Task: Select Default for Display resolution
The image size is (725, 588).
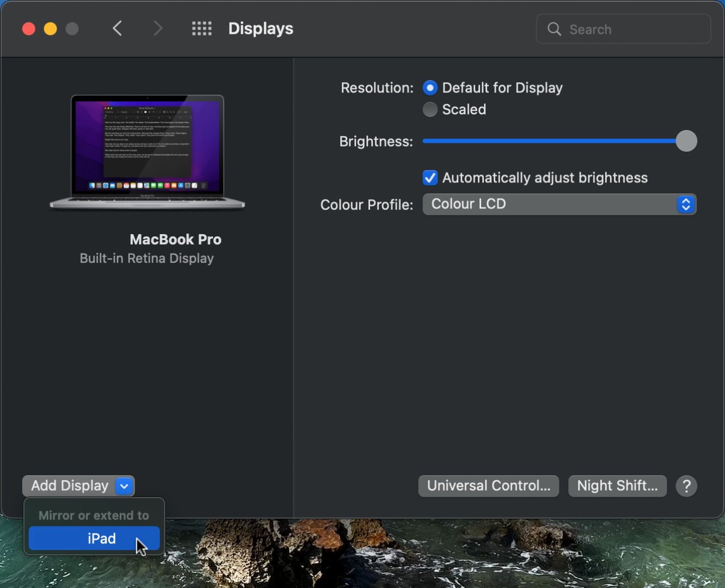Action: pyautogui.click(x=430, y=88)
